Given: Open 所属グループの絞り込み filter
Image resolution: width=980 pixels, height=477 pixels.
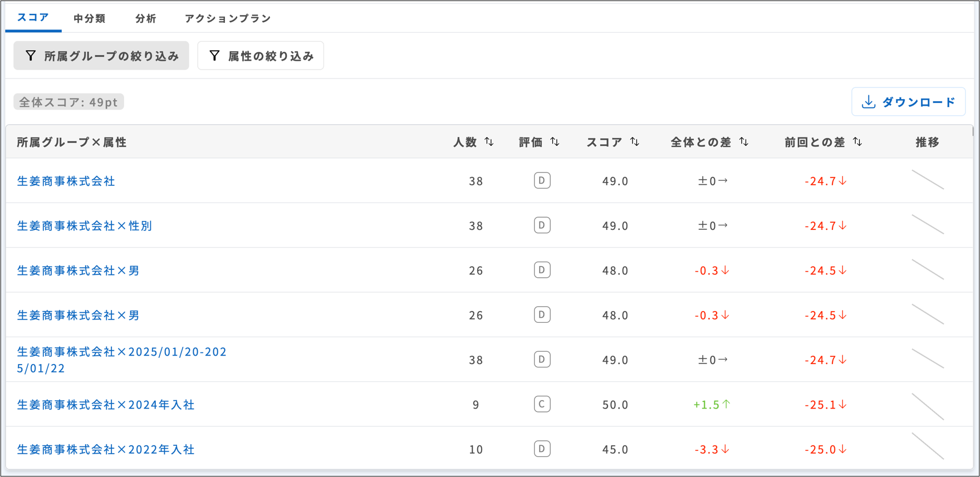Looking at the screenshot, I should click(101, 56).
